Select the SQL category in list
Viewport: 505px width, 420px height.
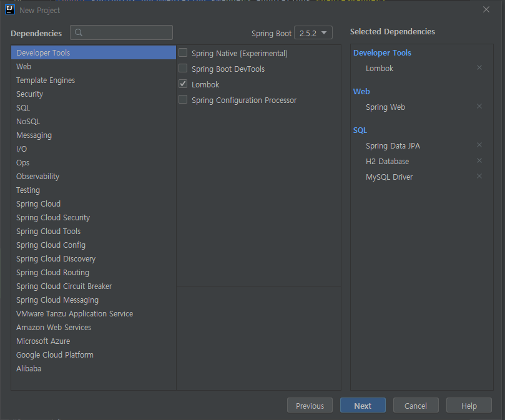coord(94,107)
